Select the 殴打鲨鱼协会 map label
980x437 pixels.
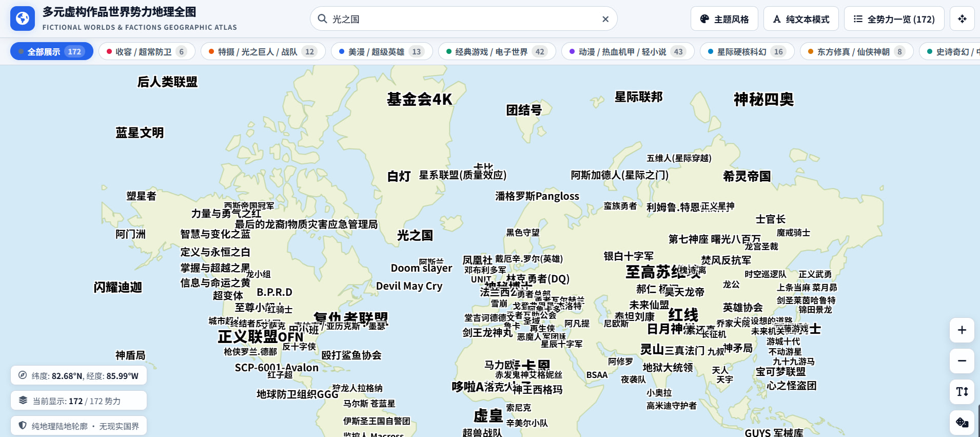pos(351,355)
